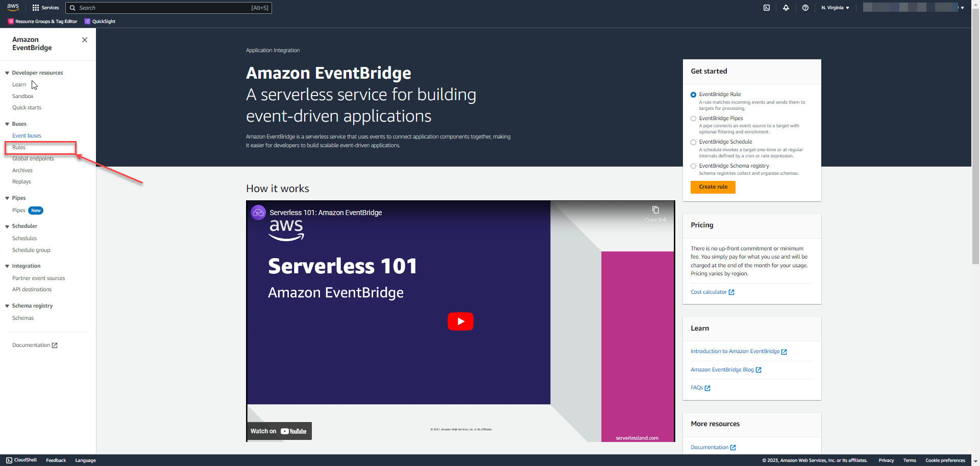Close the Amazon EventBridge side navigation

(85, 40)
